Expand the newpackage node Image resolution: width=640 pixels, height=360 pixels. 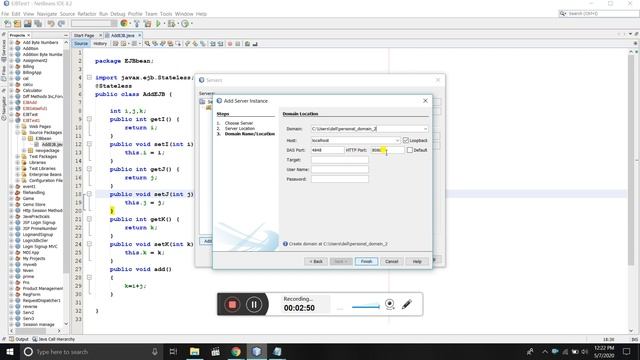24,151
